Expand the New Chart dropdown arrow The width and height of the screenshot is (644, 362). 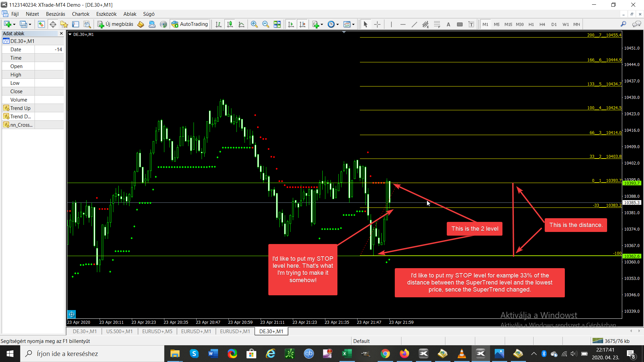[x=14, y=24]
